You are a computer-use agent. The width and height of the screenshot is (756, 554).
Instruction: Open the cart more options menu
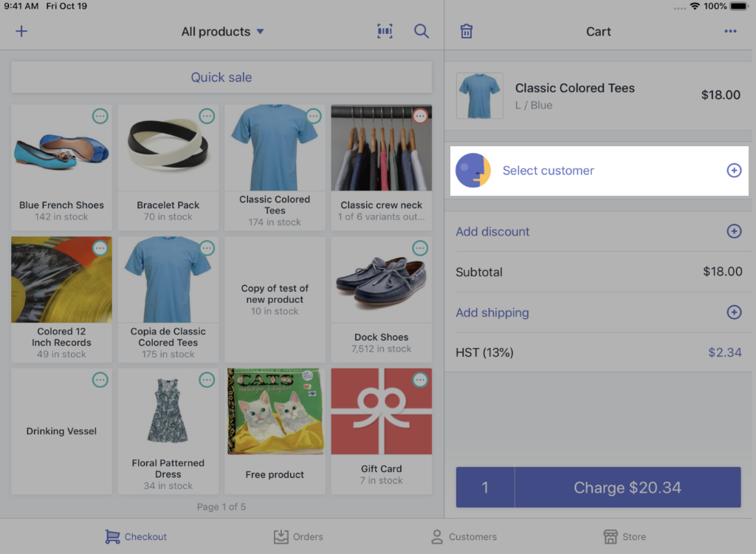pyautogui.click(x=730, y=31)
